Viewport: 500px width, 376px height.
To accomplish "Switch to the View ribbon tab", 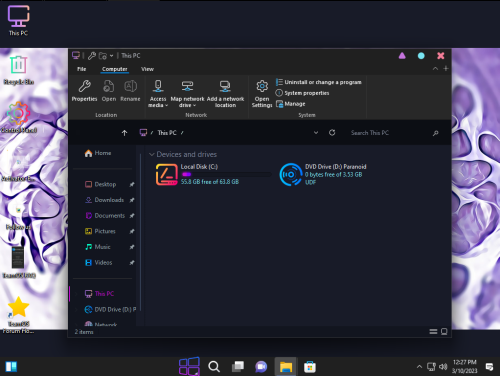I will [147, 69].
